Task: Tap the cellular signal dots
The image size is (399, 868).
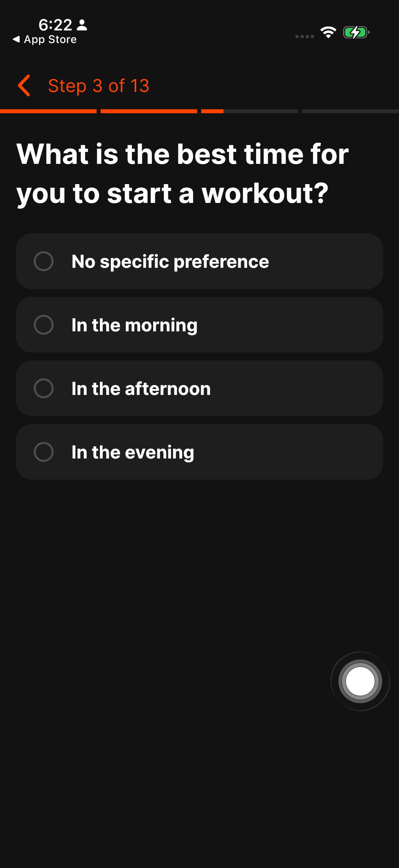Action: coord(304,36)
